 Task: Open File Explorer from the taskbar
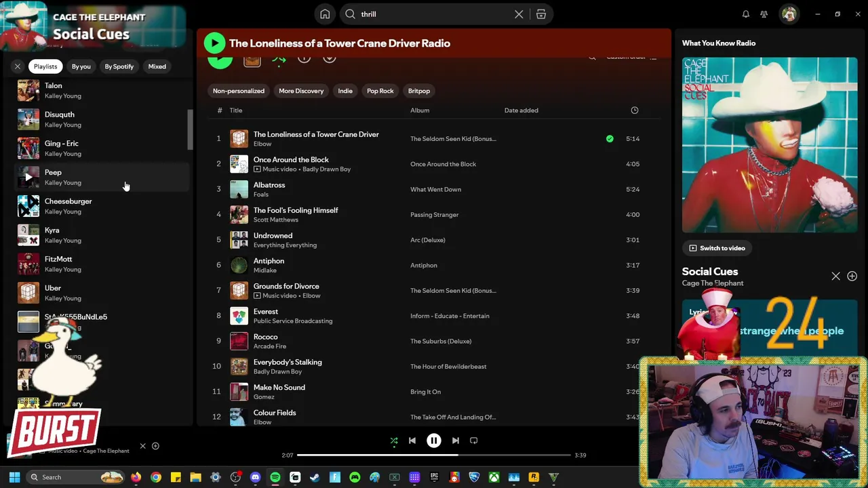pos(195,477)
